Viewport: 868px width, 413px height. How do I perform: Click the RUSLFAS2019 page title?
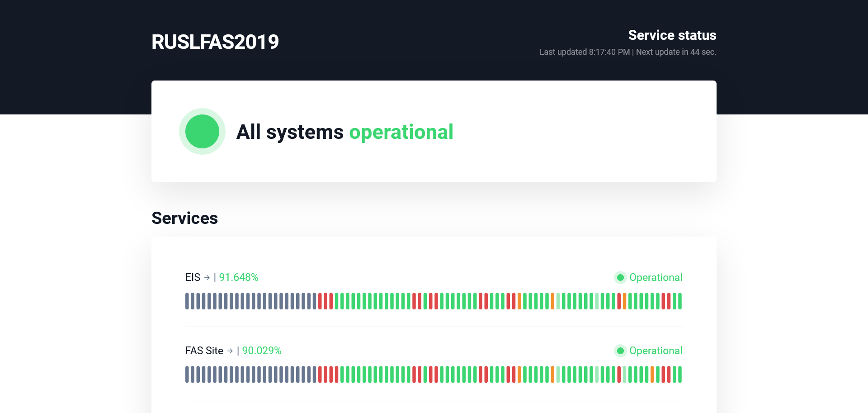(215, 42)
